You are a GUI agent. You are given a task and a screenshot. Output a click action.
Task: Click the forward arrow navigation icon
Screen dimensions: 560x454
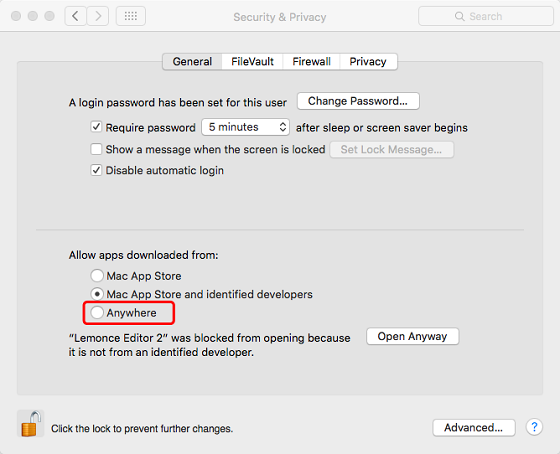click(x=98, y=16)
